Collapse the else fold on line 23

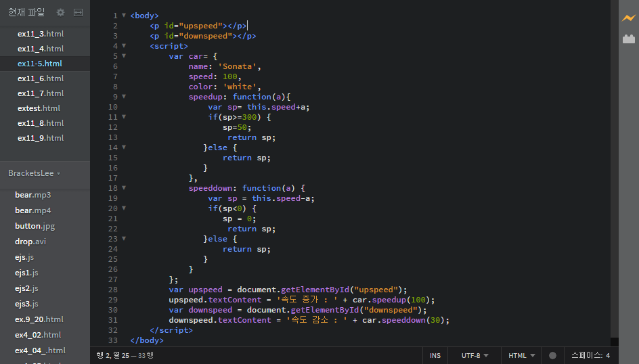click(124, 239)
